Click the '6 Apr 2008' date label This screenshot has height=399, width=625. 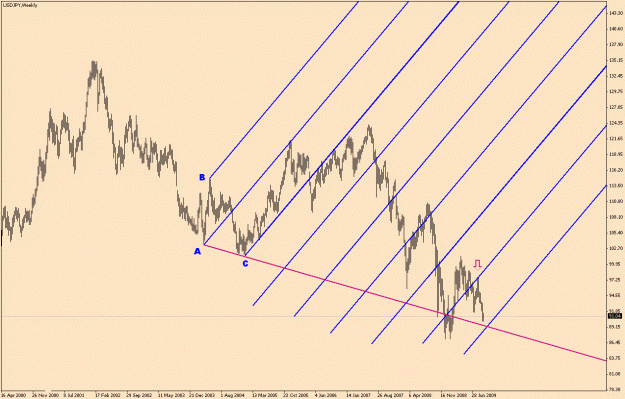(421, 396)
